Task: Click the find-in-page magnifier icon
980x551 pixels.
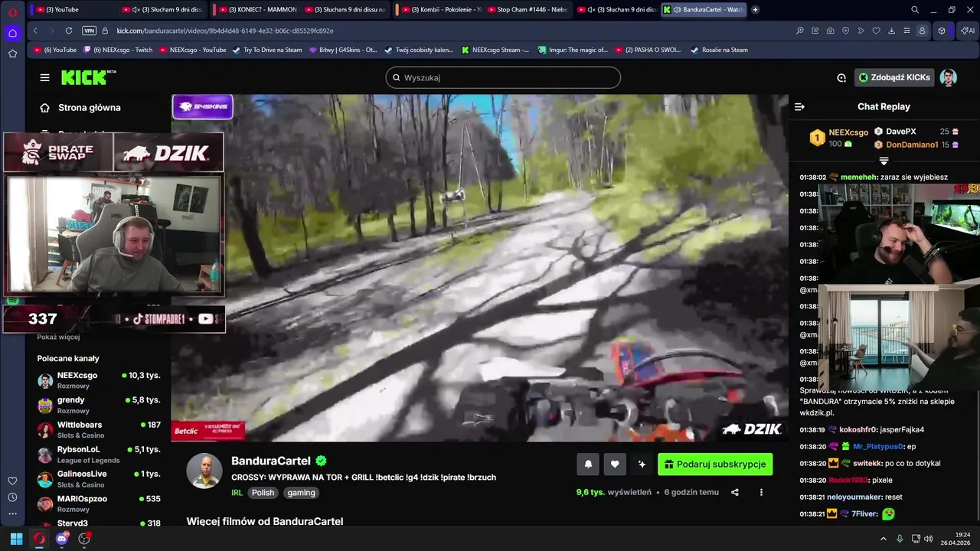Action: (800, 31)
